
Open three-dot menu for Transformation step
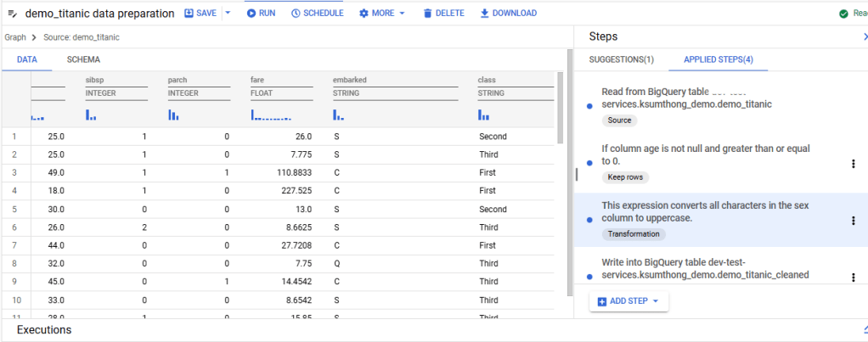tap(854, 221)
